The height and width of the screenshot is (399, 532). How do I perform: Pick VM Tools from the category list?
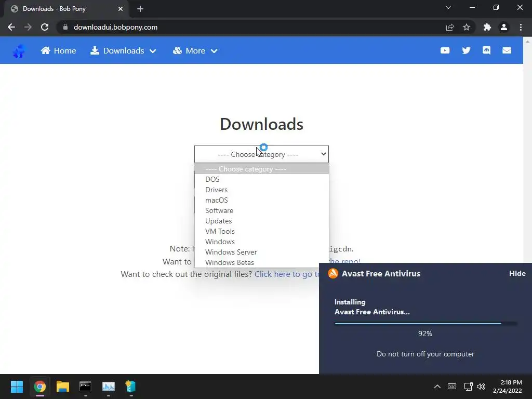pyautogui.click(x=262, y=231)
